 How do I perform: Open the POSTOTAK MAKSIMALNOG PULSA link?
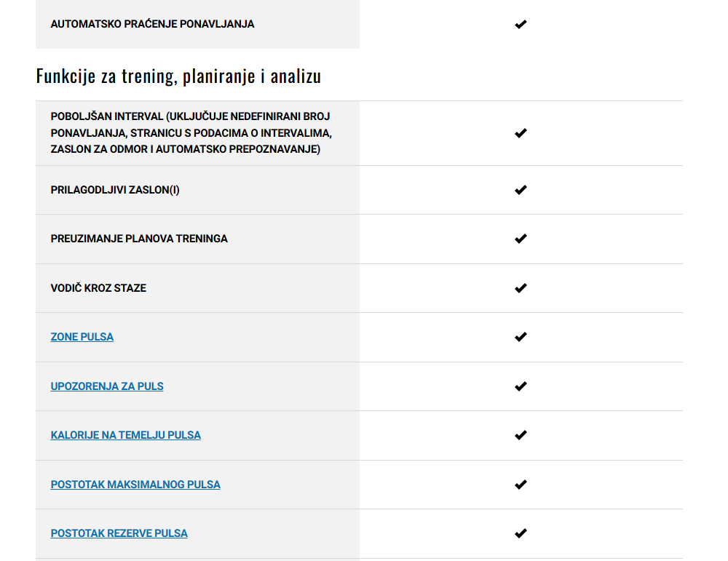click(135, 485)
